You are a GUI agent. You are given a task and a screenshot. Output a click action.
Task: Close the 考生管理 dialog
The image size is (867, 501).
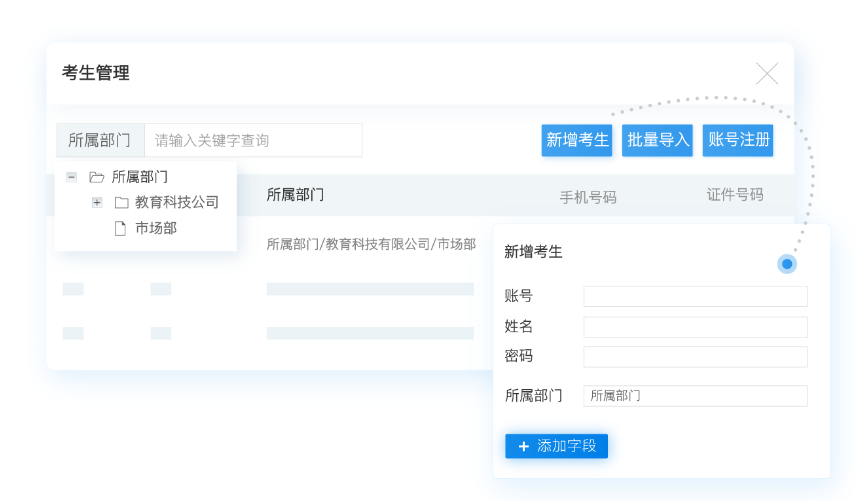(x=767, y=73)
